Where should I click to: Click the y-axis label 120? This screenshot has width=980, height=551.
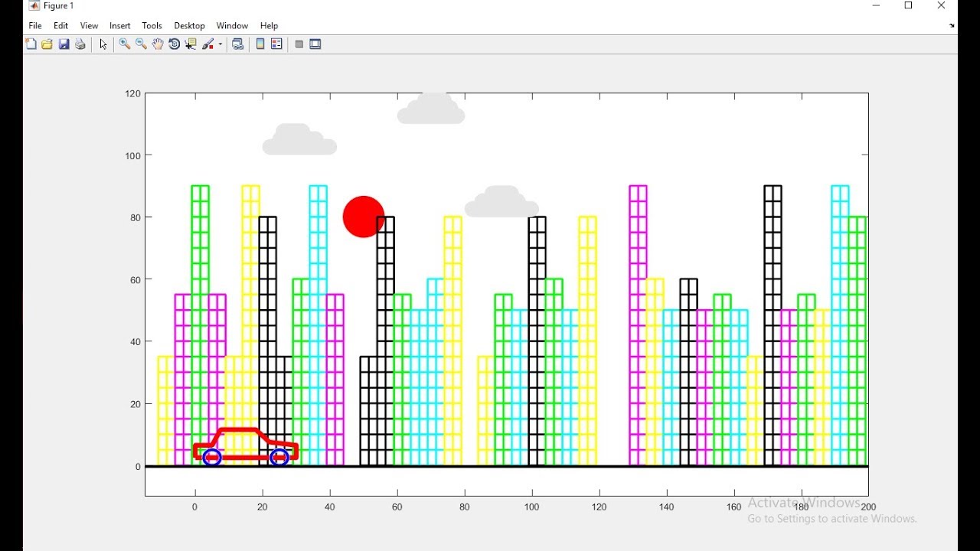click(133, 93)
